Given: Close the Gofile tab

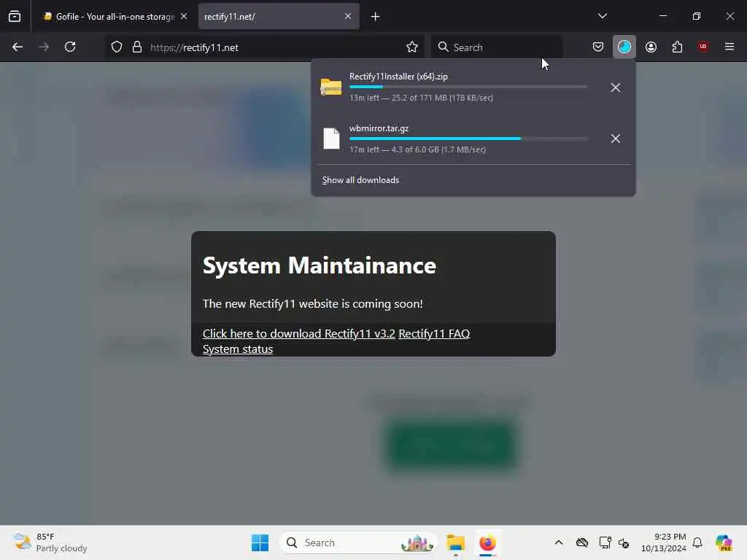Looking at the screenshot, I should (x=184, y=16).
